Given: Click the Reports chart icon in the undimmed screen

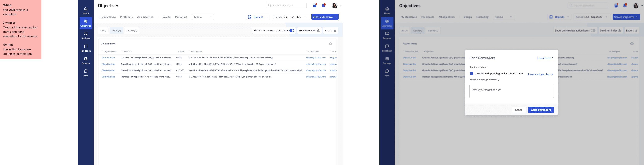Looking at the screenshot, I should pos(250,17).
